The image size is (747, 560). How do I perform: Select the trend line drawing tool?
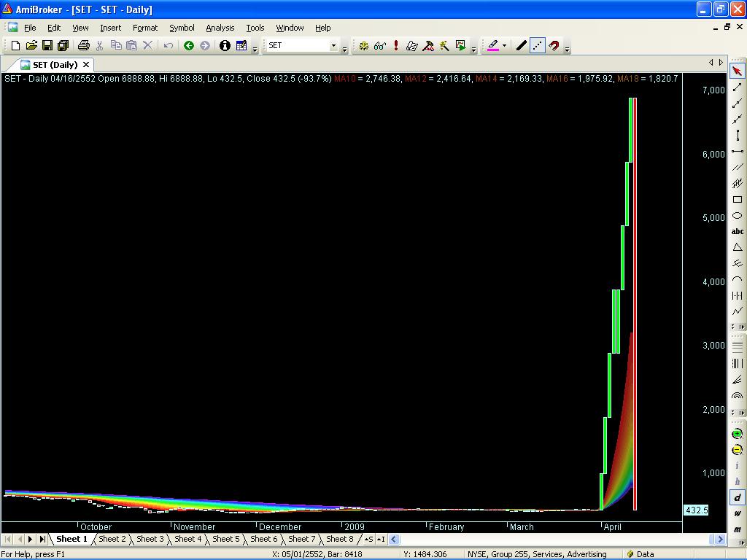tap(737, 87)
